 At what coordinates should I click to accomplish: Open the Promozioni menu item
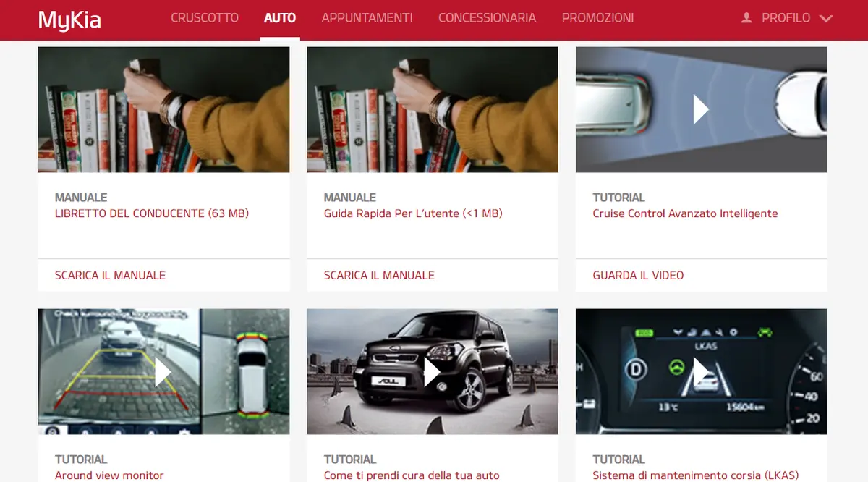[598, 18]
